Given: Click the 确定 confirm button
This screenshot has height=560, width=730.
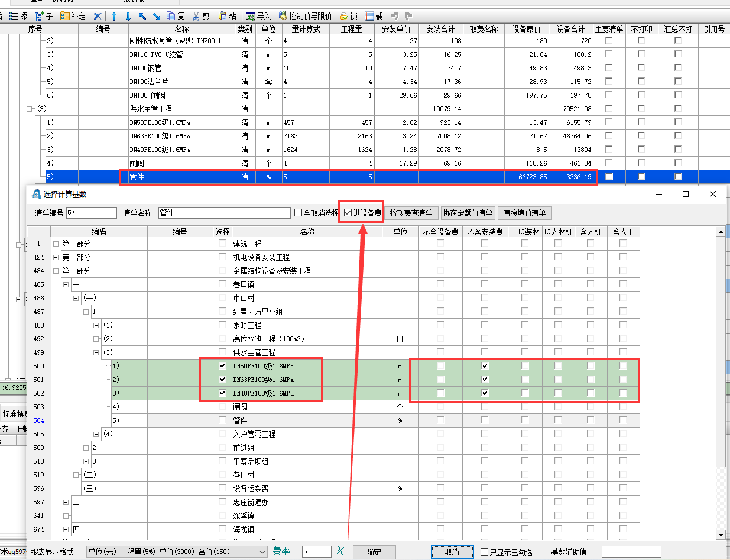Looking at the screenshot, I should pyautogui.click(x=374, y=552).
